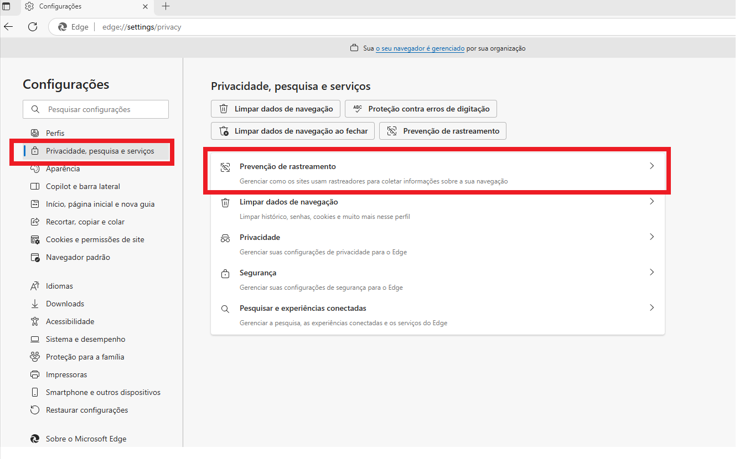Open Downloads settings
Image resolution: width=740 pixels, height=459 pixels.
[65, 304]
